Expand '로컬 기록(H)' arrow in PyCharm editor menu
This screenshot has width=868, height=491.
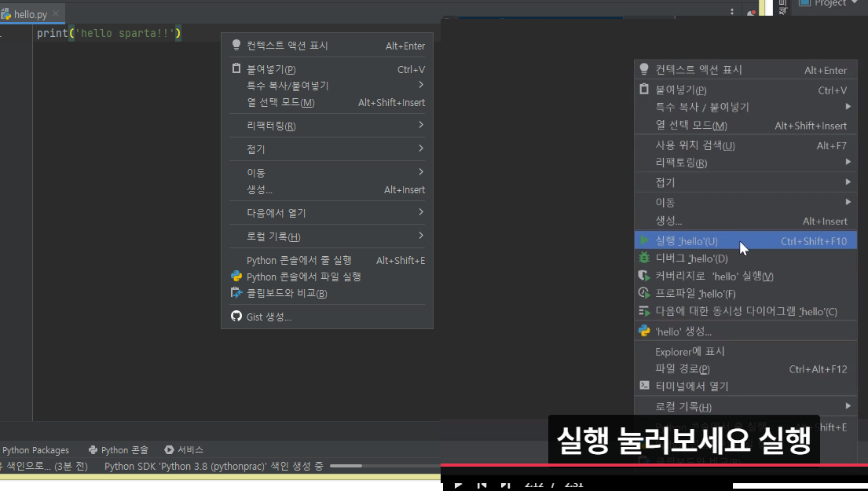[421, 236]
